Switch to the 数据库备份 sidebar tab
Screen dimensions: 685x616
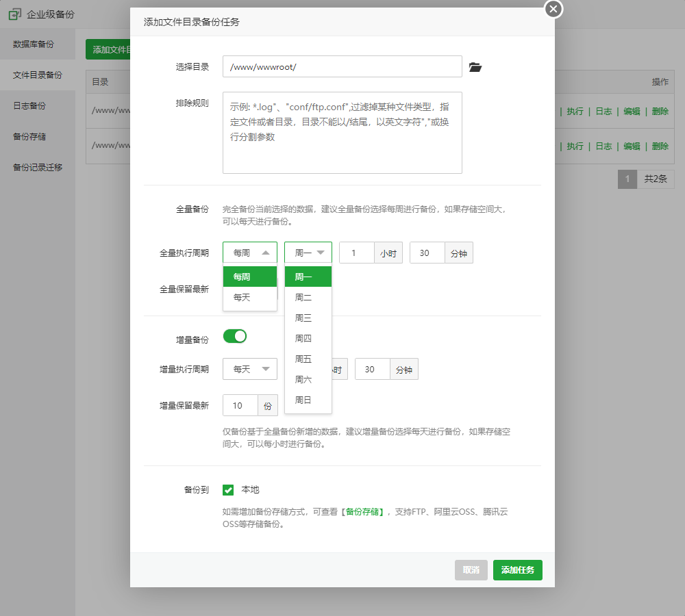point(34,44)
